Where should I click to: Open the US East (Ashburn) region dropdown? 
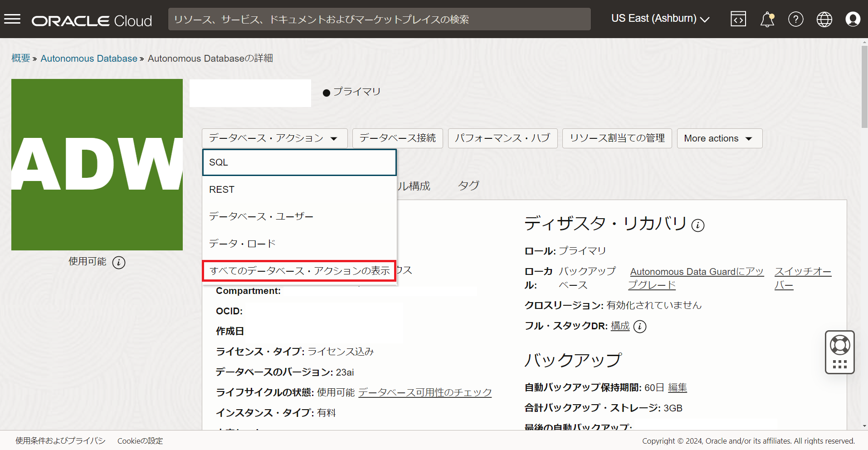(x=660, y=19)
